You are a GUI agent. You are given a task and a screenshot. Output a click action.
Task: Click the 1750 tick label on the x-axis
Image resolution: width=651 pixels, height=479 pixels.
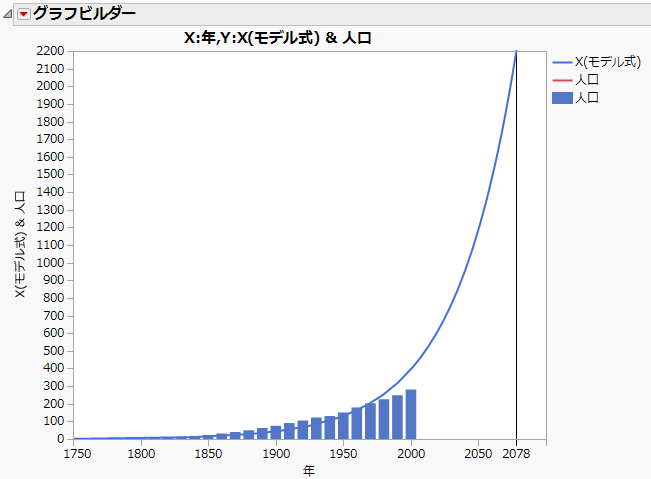(77, 454)
